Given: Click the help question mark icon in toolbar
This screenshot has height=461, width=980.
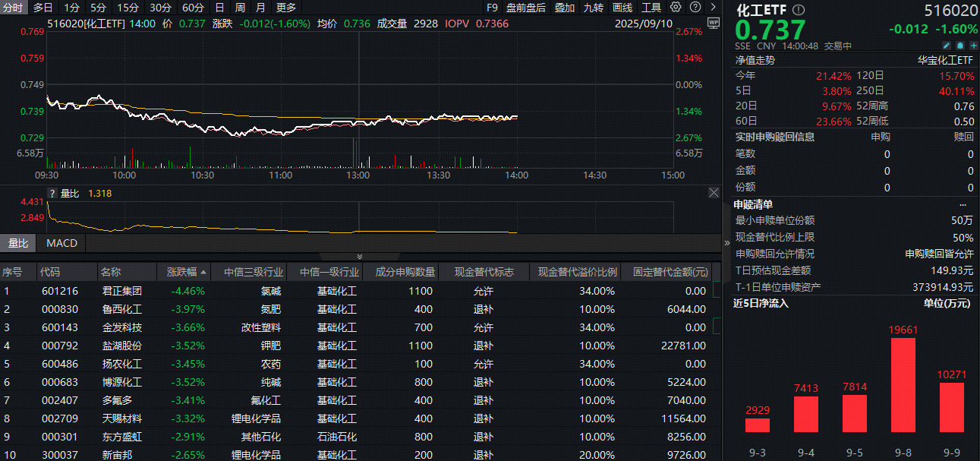Looking at the screenshot, I should (x=695, y=8).
